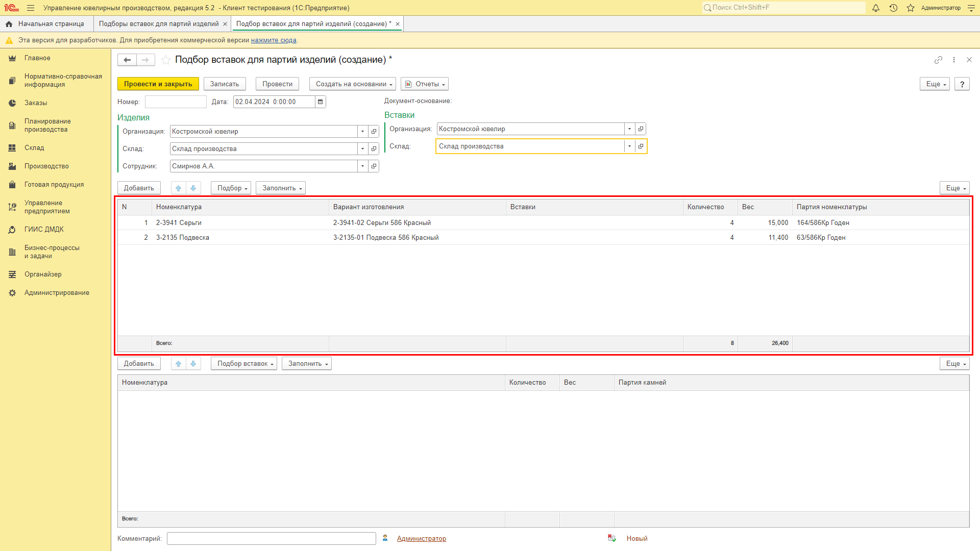Click the search field Поиск Ctrl+Shift+F
Screen dimensions: 980x551
(x=783, y=8)
